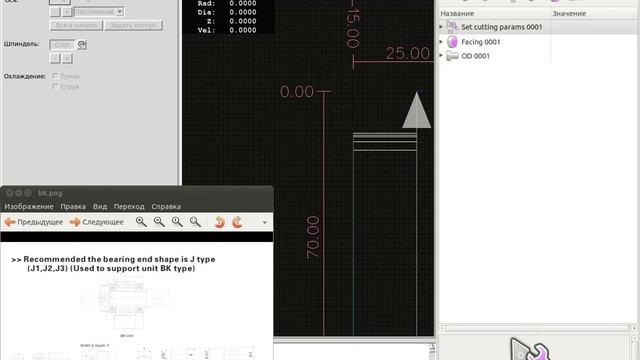This screenshot has width=640, height=360.
Task: Click the Dia: 0.0000 readout
Action: tap(227, 12)
